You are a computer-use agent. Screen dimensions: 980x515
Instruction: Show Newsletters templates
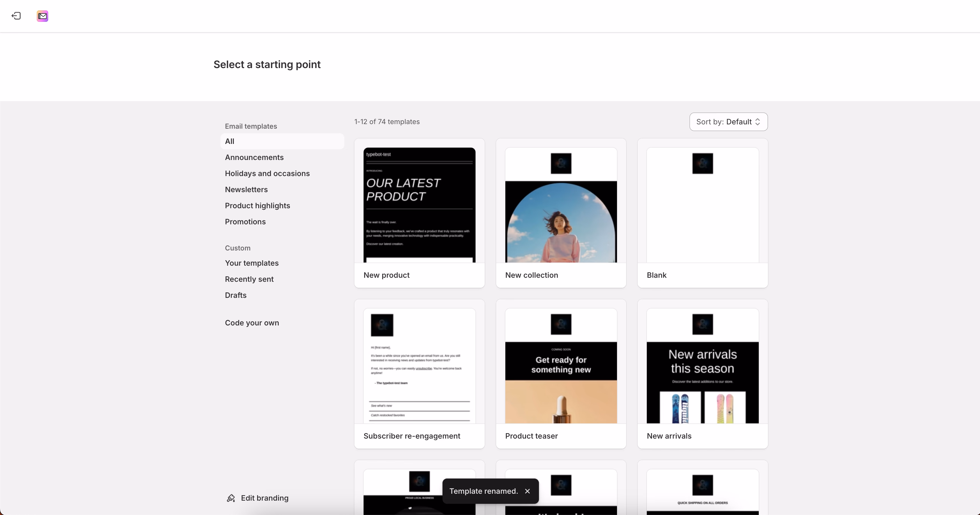[x=246, y=189]
